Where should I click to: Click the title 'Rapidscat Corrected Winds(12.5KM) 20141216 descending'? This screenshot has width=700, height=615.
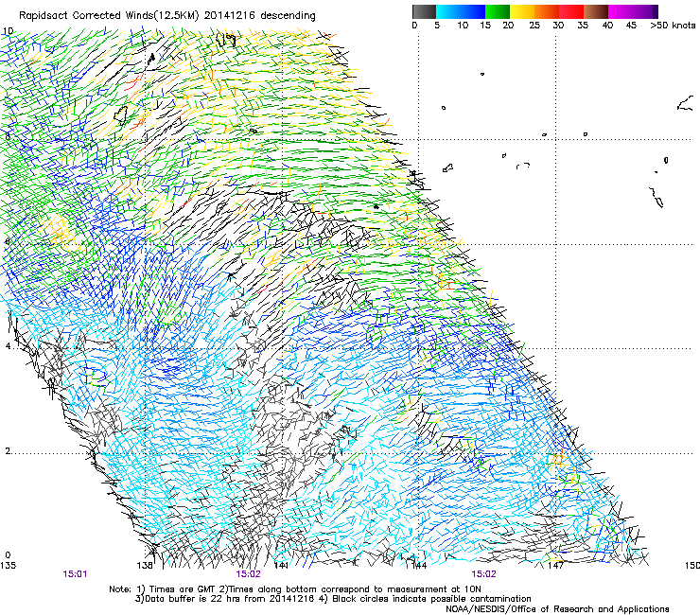point(167,15)
